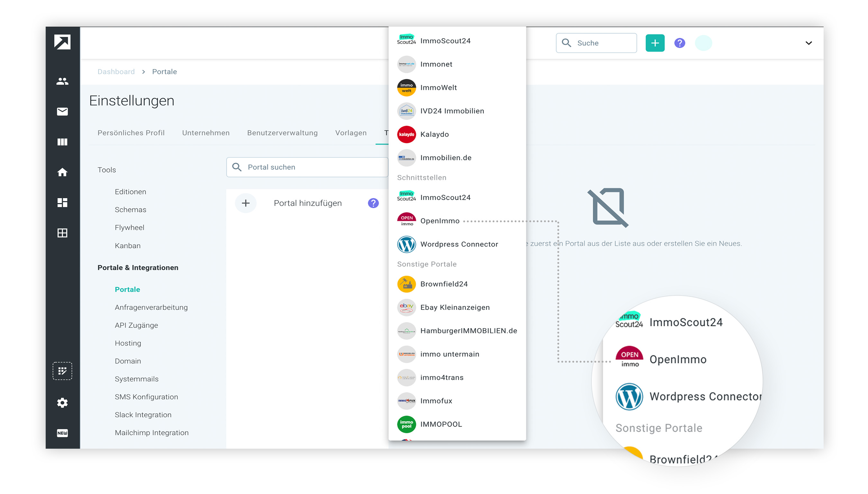
Task: Click the purple help icon in header
Action: coord(679,43)
